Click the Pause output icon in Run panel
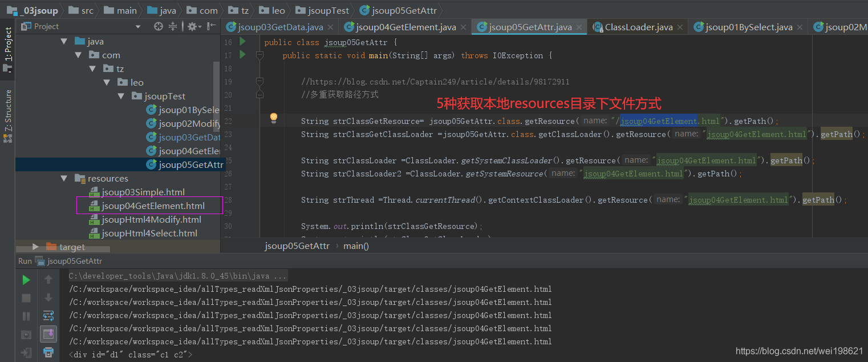This screenshot has width=868, height=362. (x=26, y=316)
